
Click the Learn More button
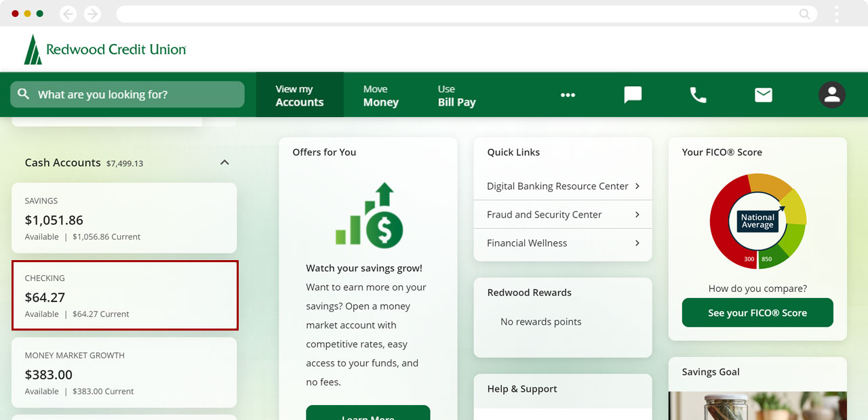[x=368, y=413]
